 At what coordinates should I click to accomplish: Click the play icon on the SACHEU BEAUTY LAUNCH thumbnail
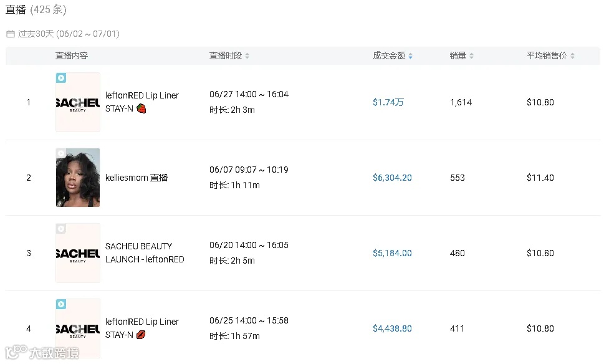point(61,229)
